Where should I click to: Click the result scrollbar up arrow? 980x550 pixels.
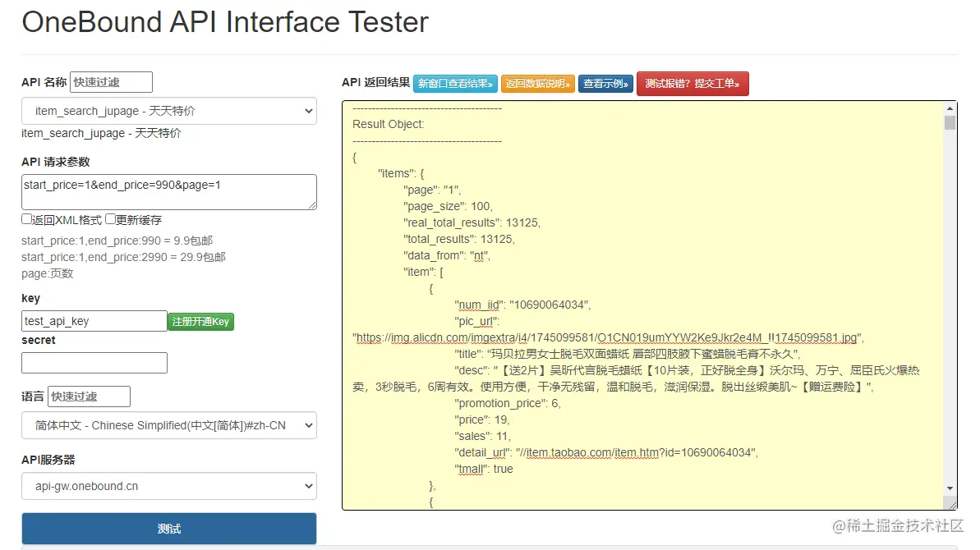click(950, 108)
